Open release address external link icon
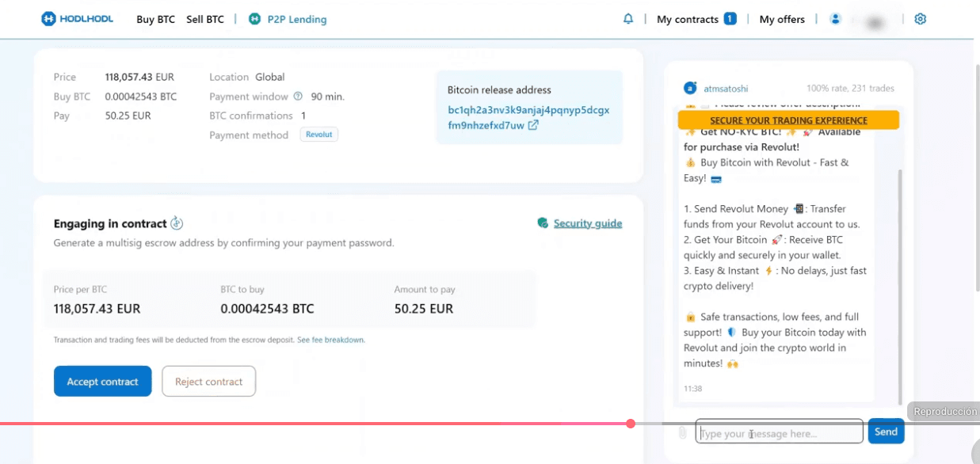The image size is (980, 464). [533, 125]
